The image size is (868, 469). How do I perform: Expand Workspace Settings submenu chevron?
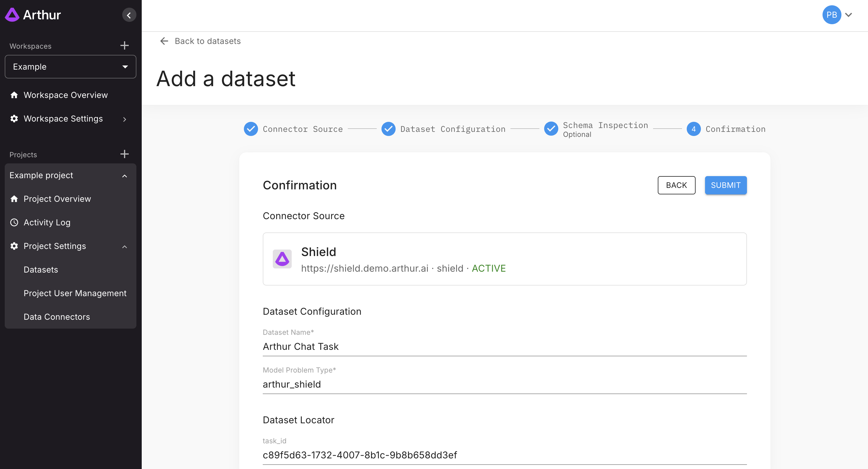[x=124, y=119]
